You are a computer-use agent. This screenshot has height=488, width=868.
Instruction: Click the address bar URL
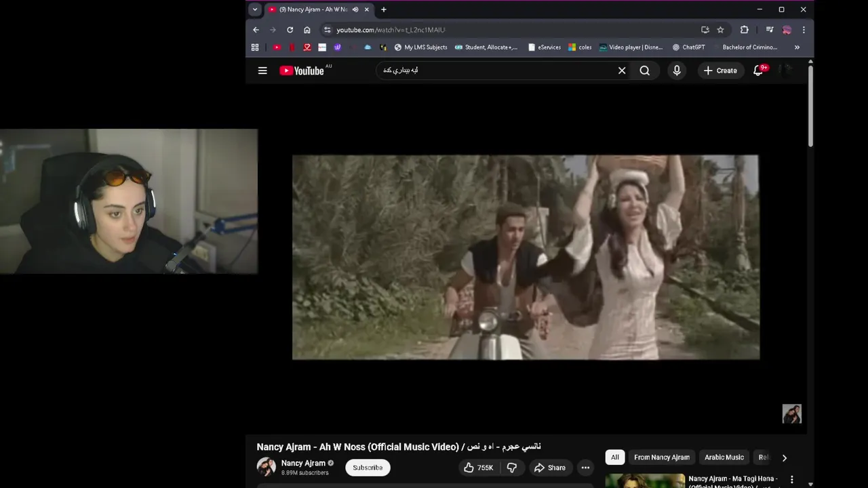[391, 30]
